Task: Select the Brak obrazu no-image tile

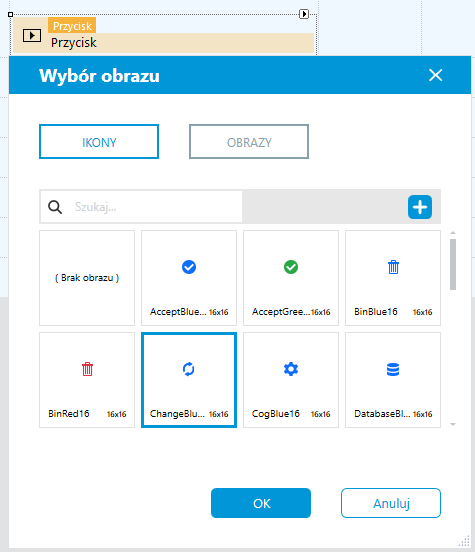Action: 87,278
